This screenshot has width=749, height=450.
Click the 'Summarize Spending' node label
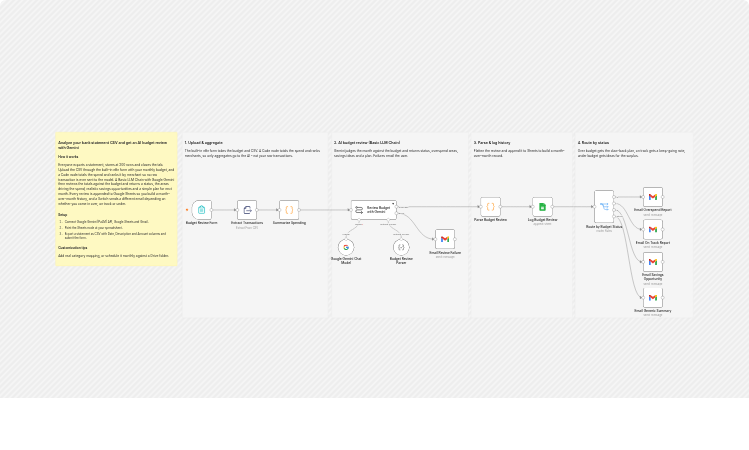pyautogui.click(x=289, y=223)
